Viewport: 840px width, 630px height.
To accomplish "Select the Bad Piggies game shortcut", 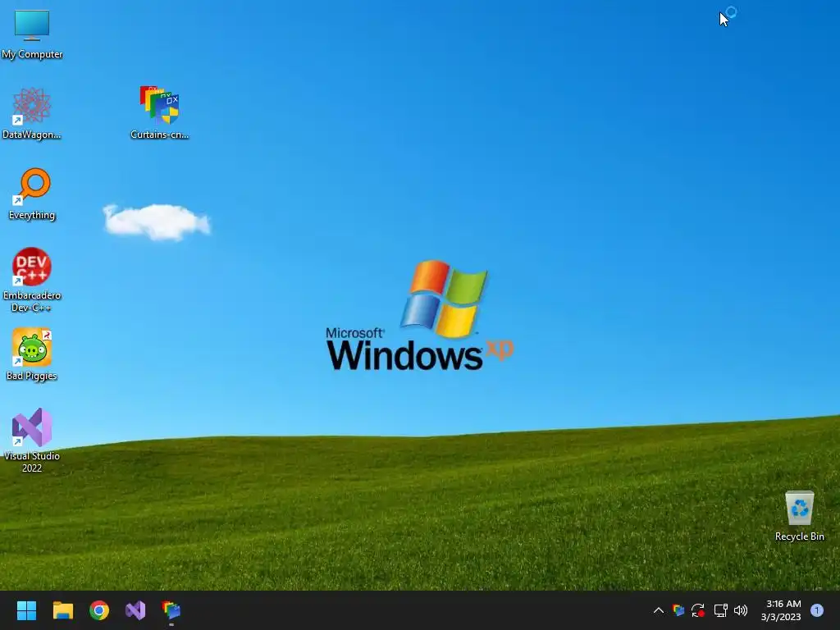I will [x=32, y=354].
